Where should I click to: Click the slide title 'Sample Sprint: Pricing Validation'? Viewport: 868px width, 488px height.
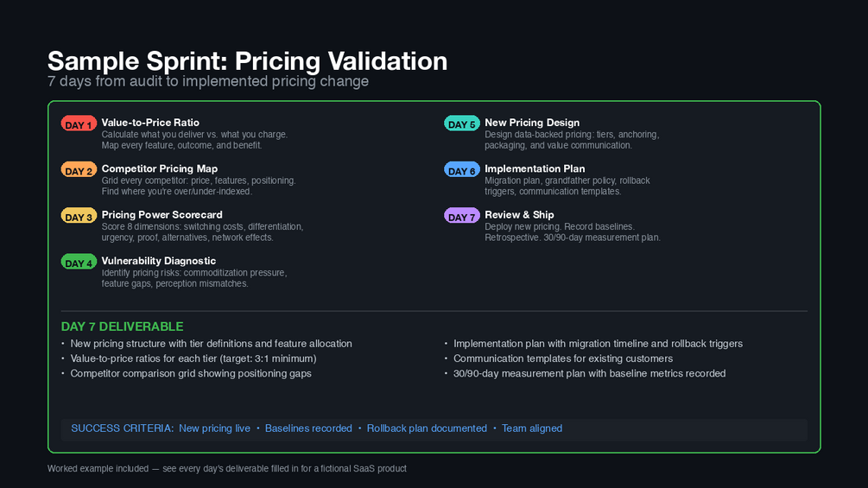247,61
